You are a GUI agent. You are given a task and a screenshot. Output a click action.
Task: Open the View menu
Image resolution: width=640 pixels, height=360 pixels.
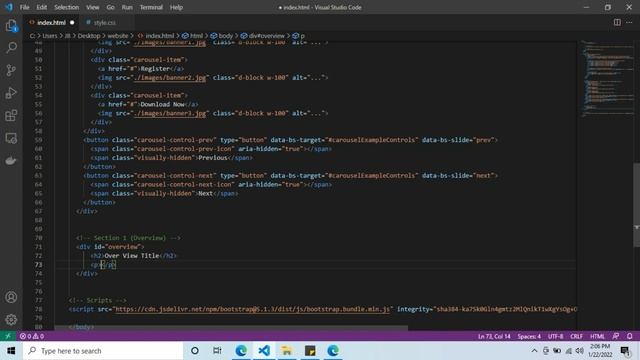point(93,7)
